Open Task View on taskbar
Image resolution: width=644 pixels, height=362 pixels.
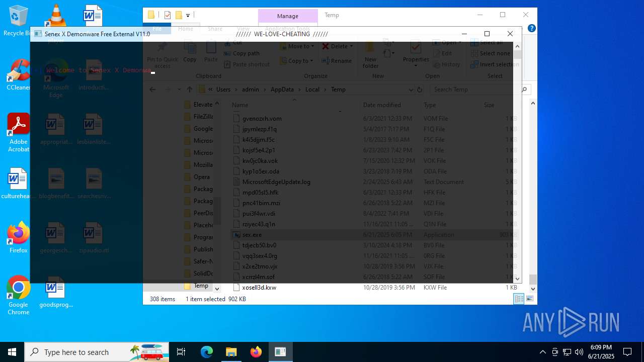181,352
